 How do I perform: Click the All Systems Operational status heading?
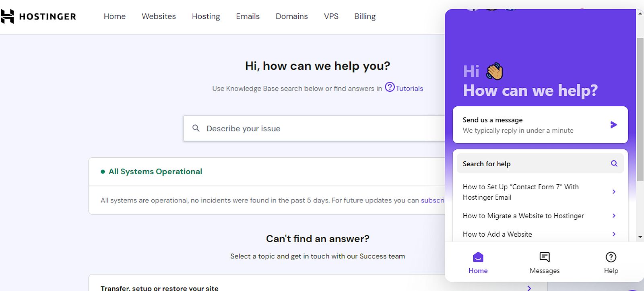coord(155,171)
